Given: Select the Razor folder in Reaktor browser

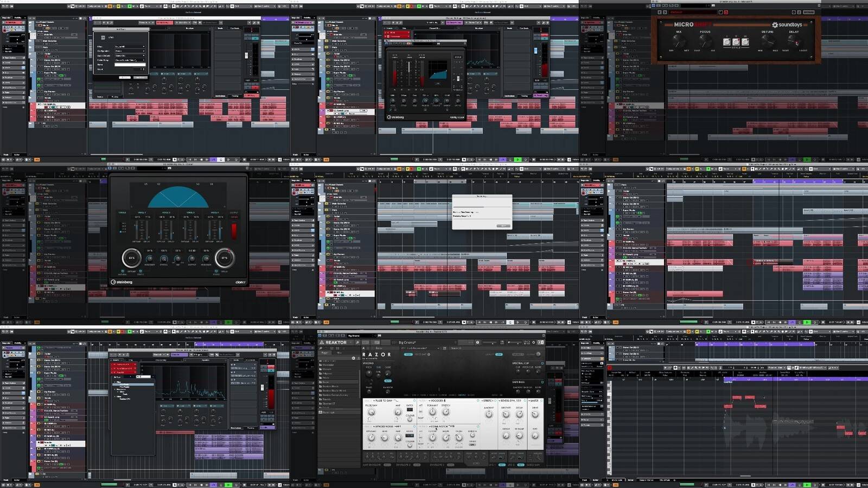Looking at the screenshot, I should click(x=339, y=382).
